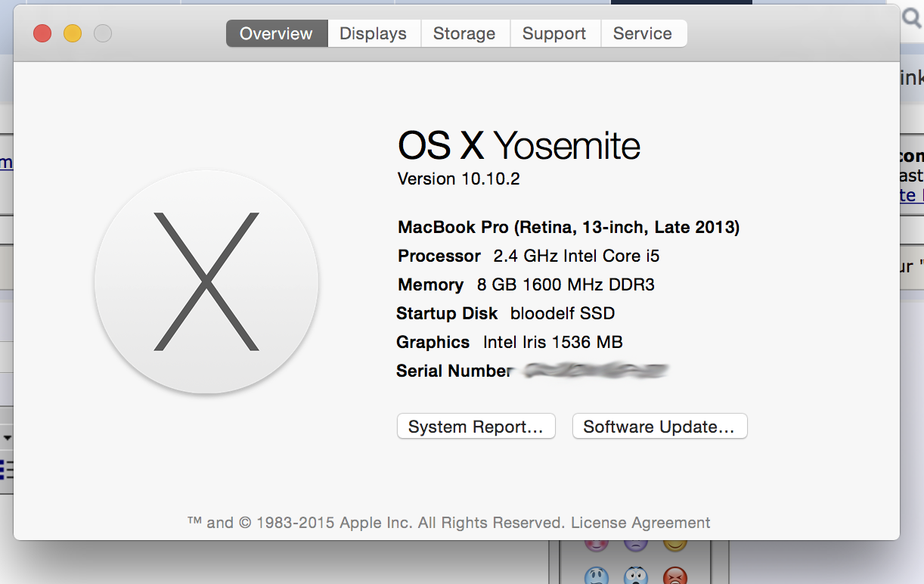Select the MacBook Pro model name text

[x=569, y=227]
